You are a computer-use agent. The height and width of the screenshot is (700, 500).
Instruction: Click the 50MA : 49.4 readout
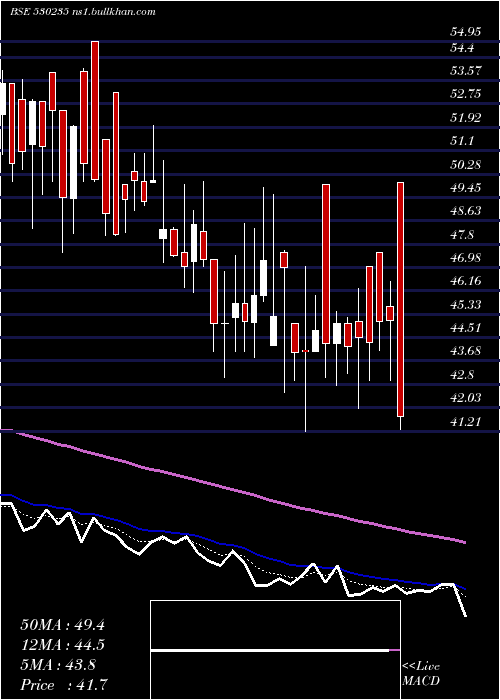(x=63, y=625)
